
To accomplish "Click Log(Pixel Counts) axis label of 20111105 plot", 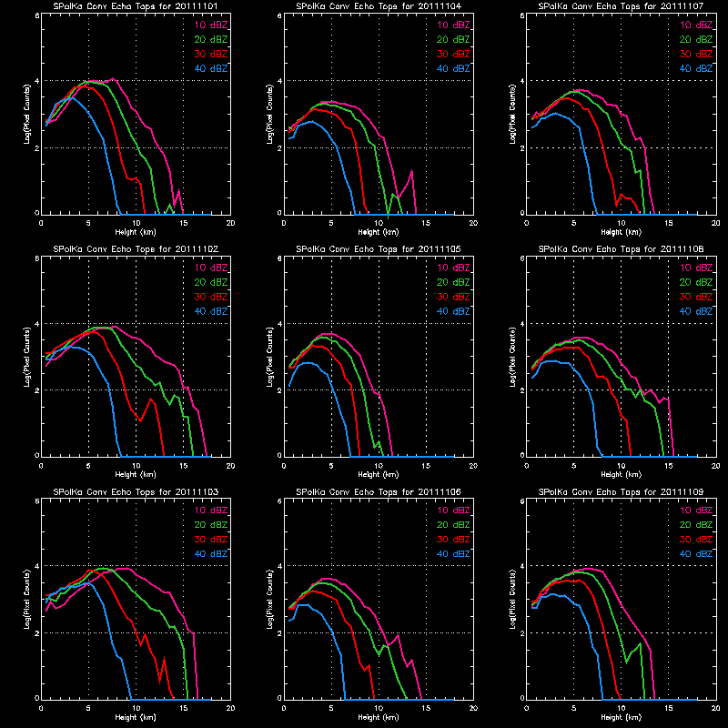I will click(x=269, y=357).
